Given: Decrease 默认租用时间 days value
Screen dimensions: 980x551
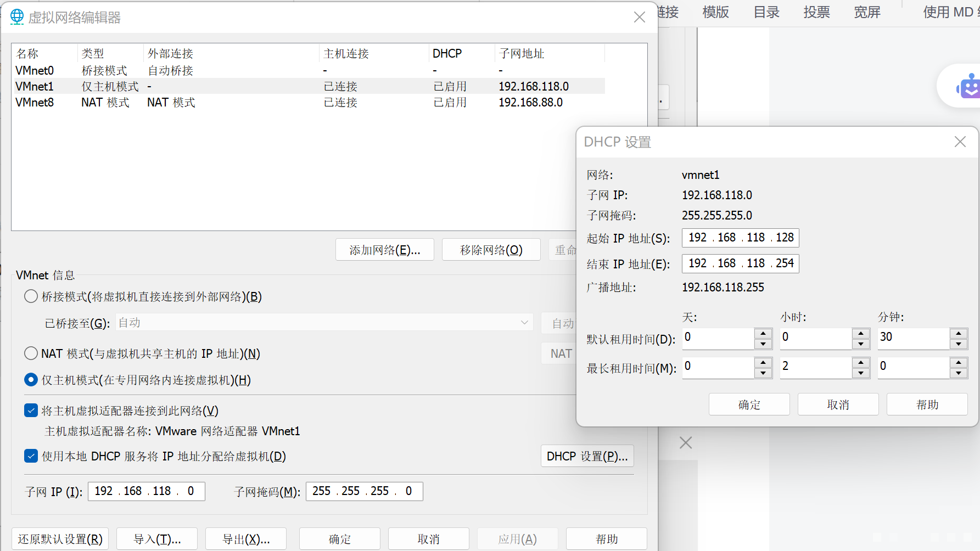Looking at the screenshot, I should click(763, 344).
